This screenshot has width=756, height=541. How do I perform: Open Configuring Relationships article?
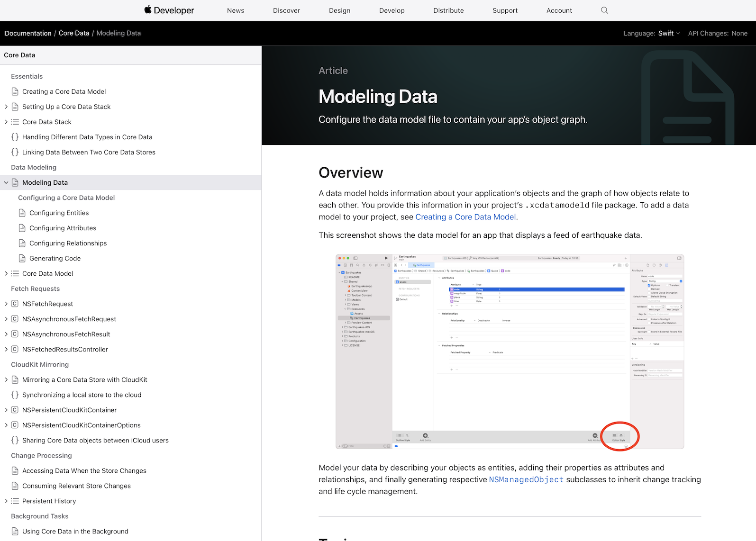click(68, 243)
